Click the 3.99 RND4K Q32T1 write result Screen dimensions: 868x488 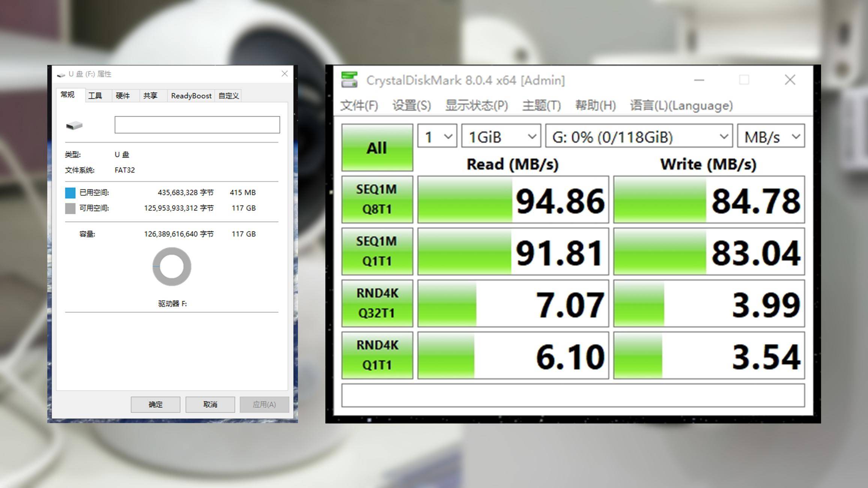click(709, 303)
